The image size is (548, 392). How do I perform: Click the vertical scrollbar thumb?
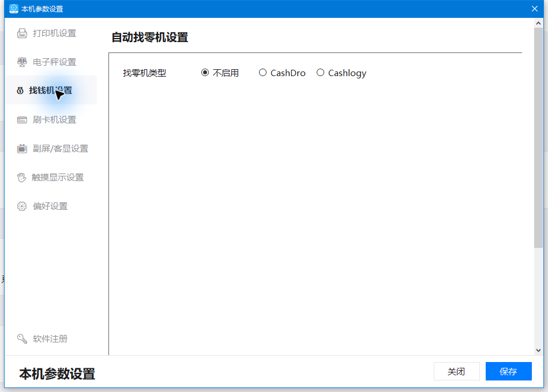pyautogui.click(x=539, y=138)
